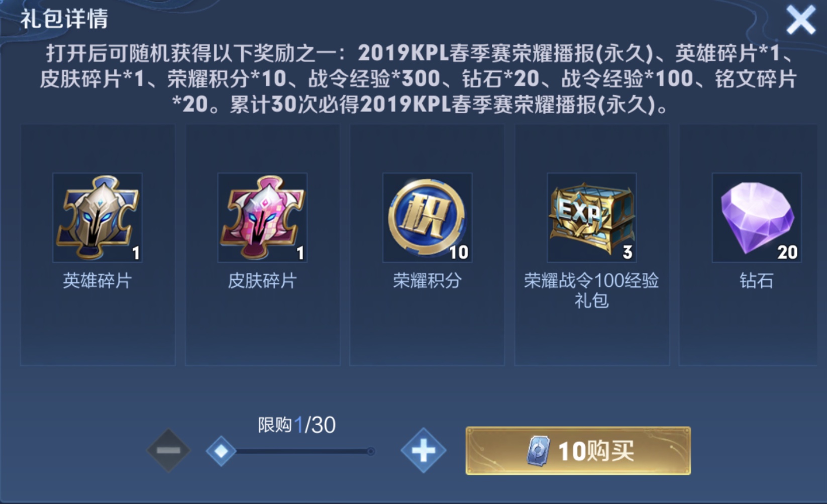Select the 英雄碎片 helmet puzzle icon
This screenshot has height=504, width=827.
click(97, 218)
